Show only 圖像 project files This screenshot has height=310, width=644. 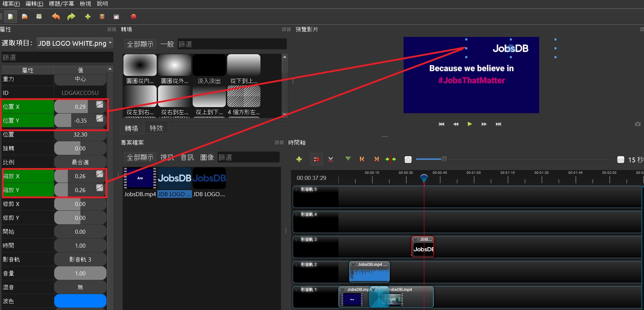(207, 157)
